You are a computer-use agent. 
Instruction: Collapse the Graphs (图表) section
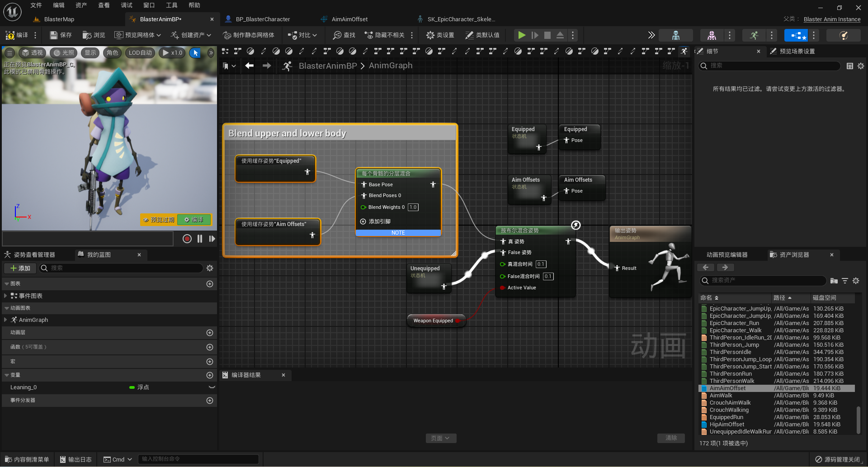tap(7, 284)
